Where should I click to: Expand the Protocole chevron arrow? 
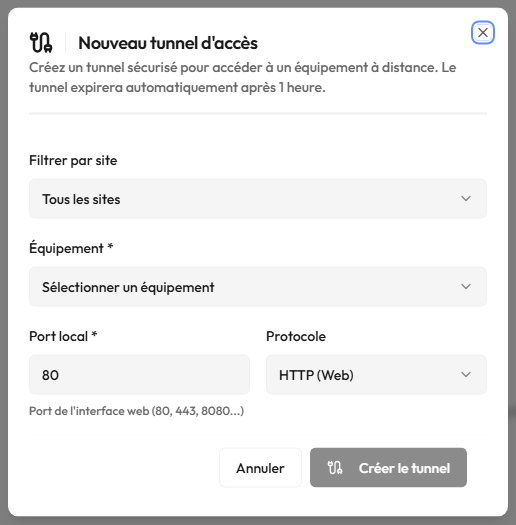[x=466, y=374]
